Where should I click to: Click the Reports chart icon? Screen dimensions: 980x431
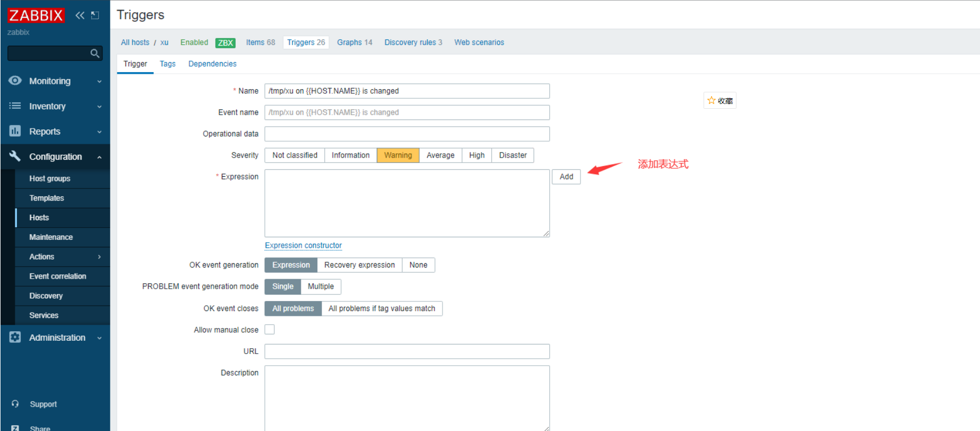[15, 131]
